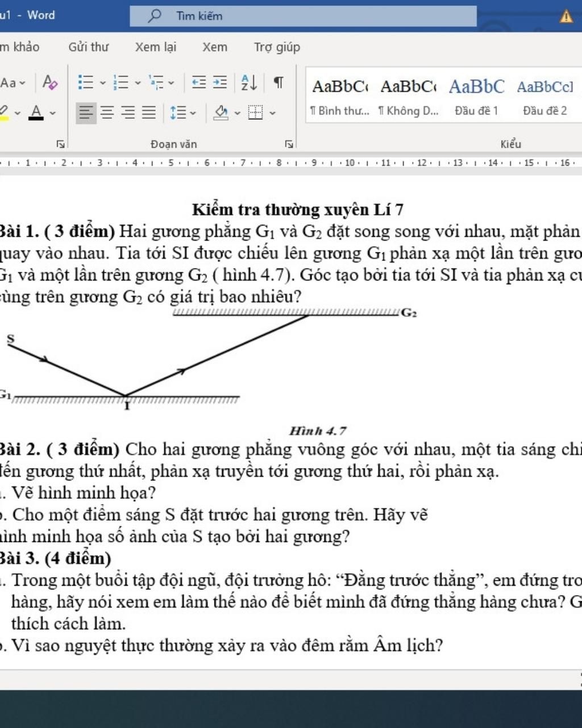This screenshot has height=728, width=582.
Task: Open font dialog launcher
Action: (x=60, y=144)
